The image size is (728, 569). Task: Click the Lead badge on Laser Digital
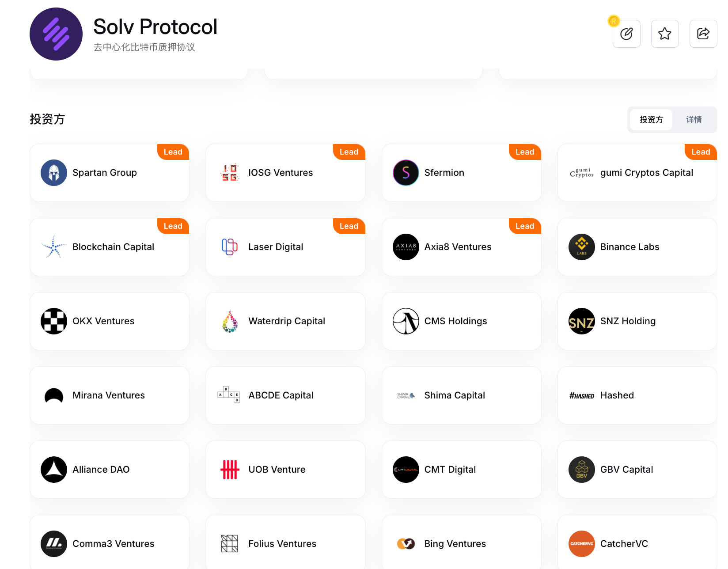(x=349, y=226)
